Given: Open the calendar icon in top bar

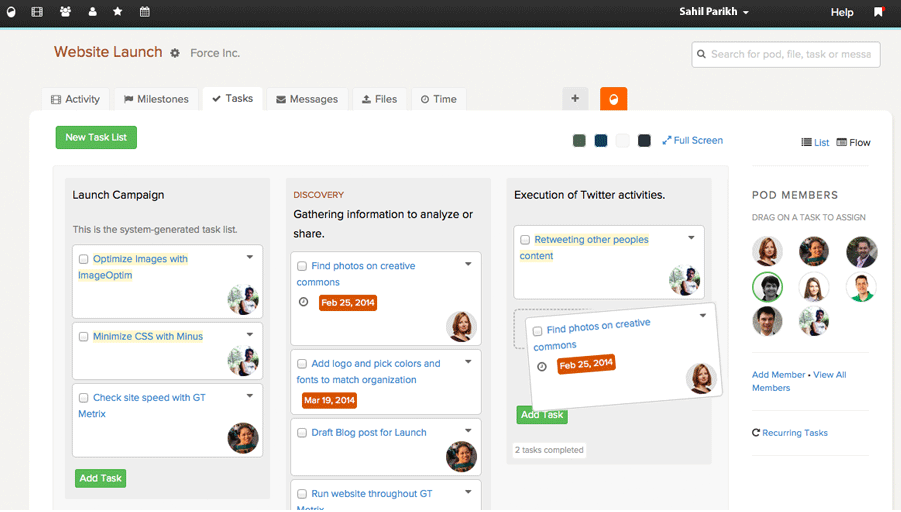Looking at the screenshot, I should (145, 11).
